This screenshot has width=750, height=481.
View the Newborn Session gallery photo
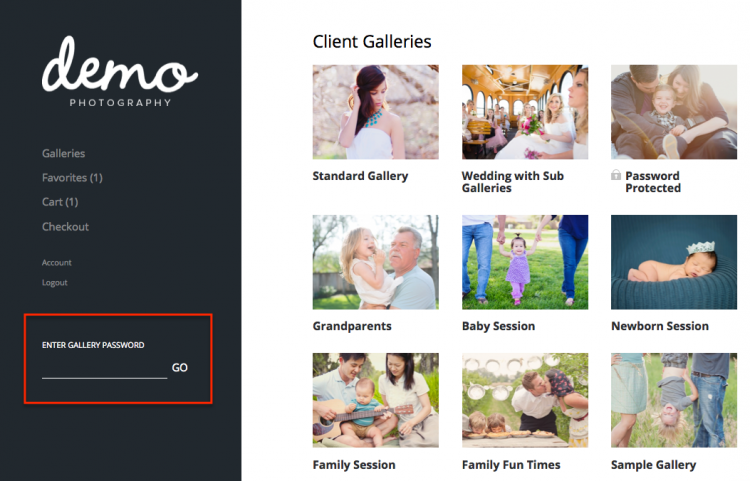point(674,262)
